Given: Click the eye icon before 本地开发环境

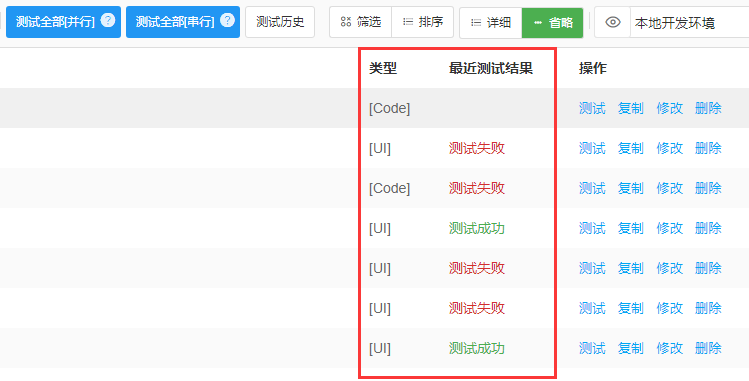Looking at the screenshot, I should point(613,22).
